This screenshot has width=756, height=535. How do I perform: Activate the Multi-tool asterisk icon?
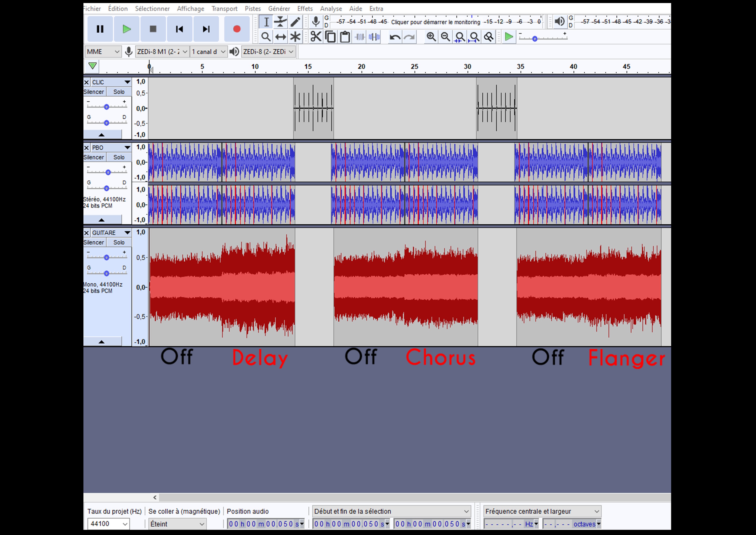pos(295,37)
